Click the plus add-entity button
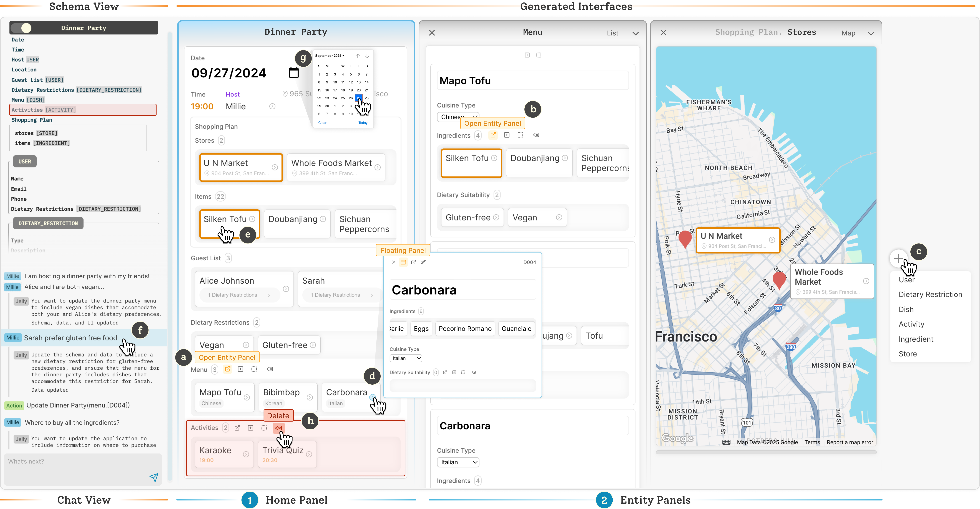 pyautogui.click(x=899, y=258)
